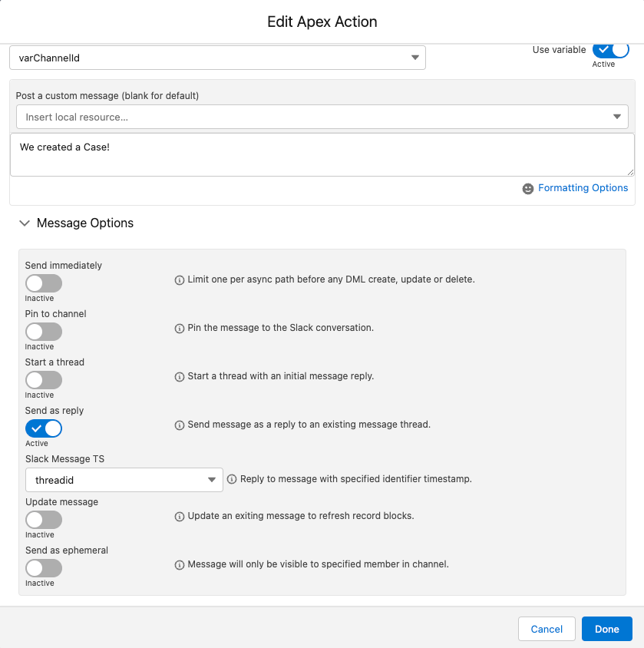Turn off the Use variable toggle
644x648 pixels.
pos(610,50)
